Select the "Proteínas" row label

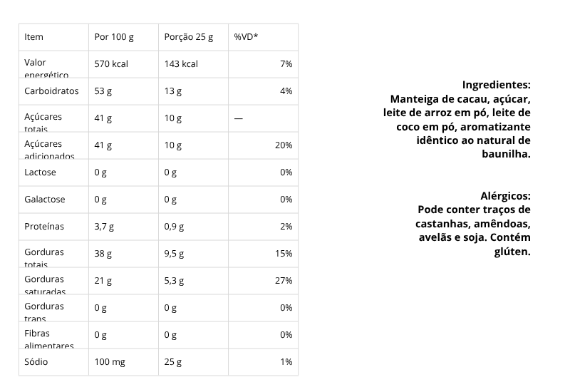(x=44, y=227)
